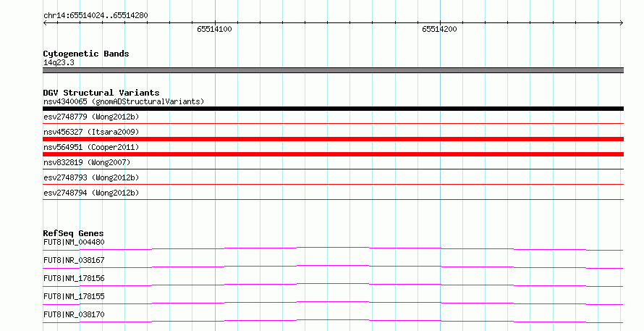644x331 pixels.
Task: Open the esv2748779 (Wong2012b) variant label
Action: point(91,117)
